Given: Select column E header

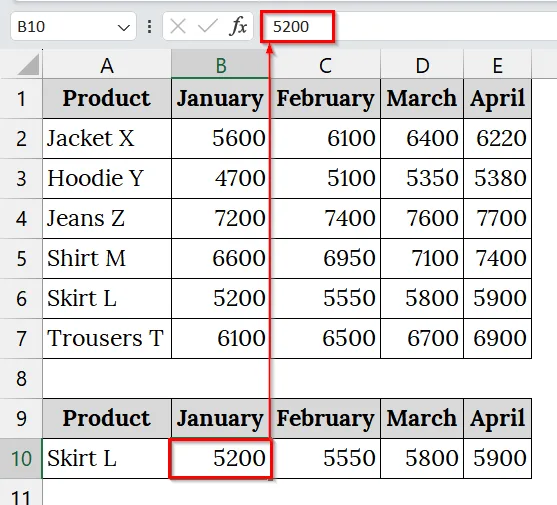Looking at the screenshot, I should (497, 64).
